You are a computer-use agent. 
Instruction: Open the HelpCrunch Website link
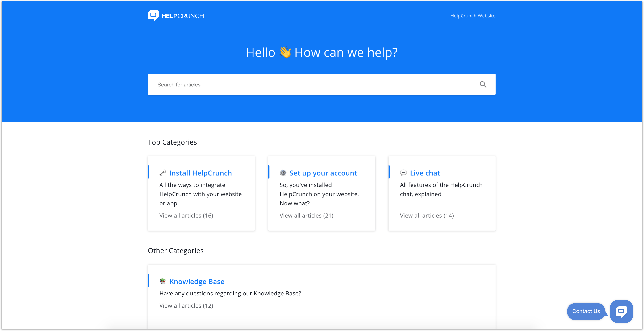[x=472, y=16]
